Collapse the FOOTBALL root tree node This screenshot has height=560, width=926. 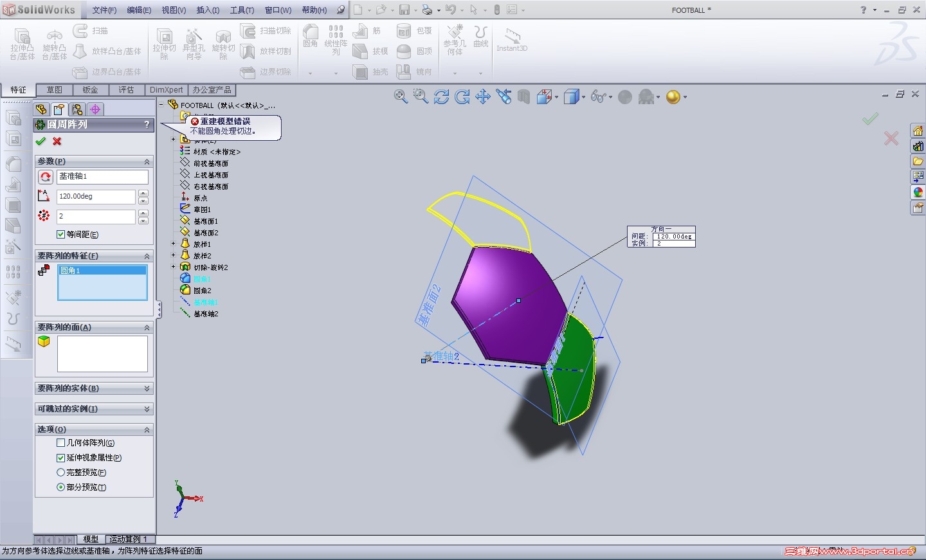coord(161,105)
